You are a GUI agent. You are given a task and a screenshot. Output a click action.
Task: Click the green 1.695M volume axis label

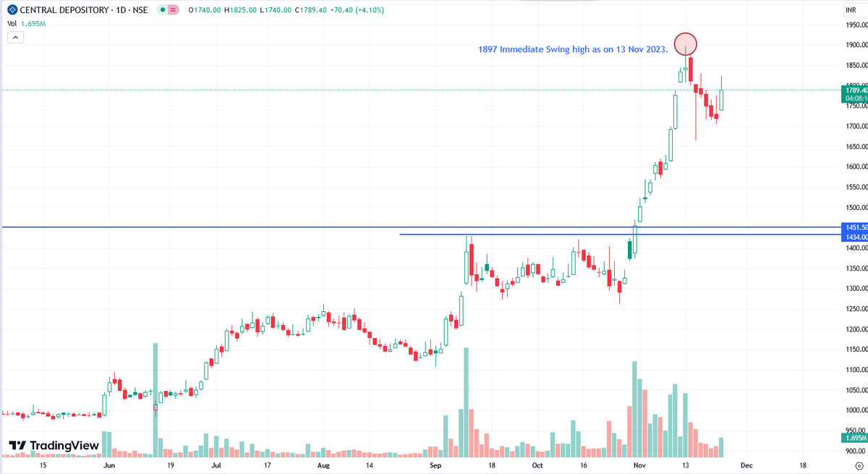click(x=855, y=439)
